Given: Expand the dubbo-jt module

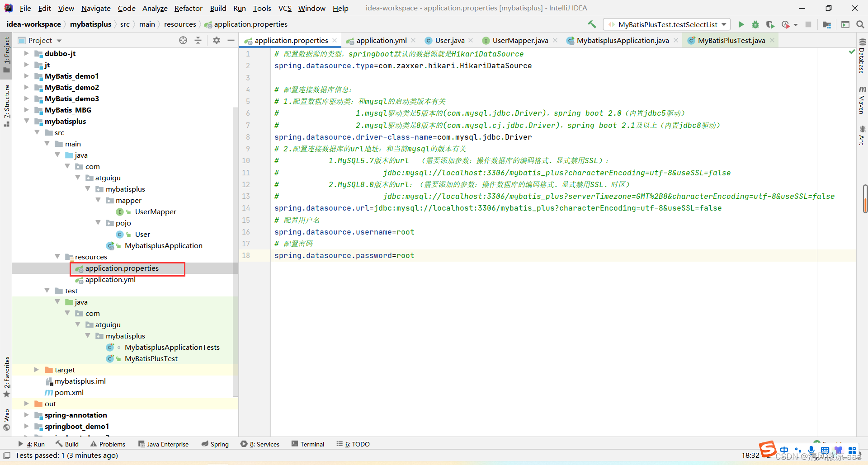Looking at the screenshot, I should [27, 53].
